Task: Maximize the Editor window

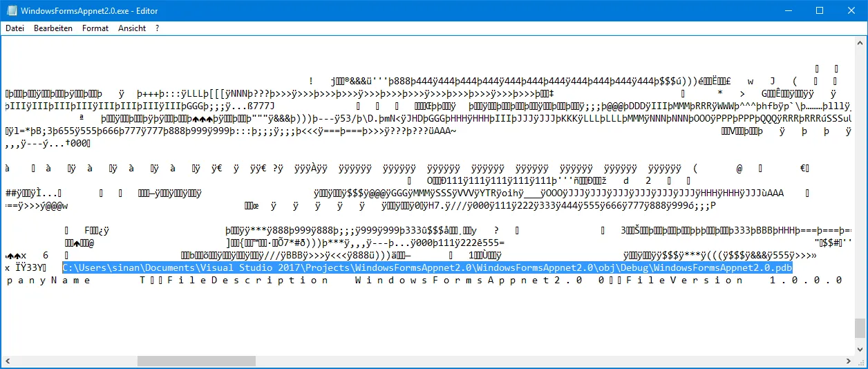Action: (x=820, y=10)
